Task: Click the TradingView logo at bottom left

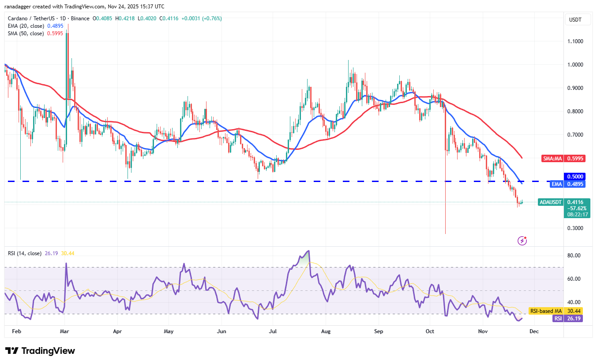Action: 40,350
